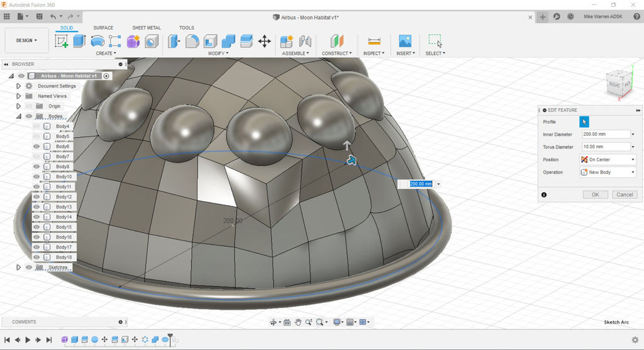
Task: Toggle visibility of Body14
Action: coord(36,217)
